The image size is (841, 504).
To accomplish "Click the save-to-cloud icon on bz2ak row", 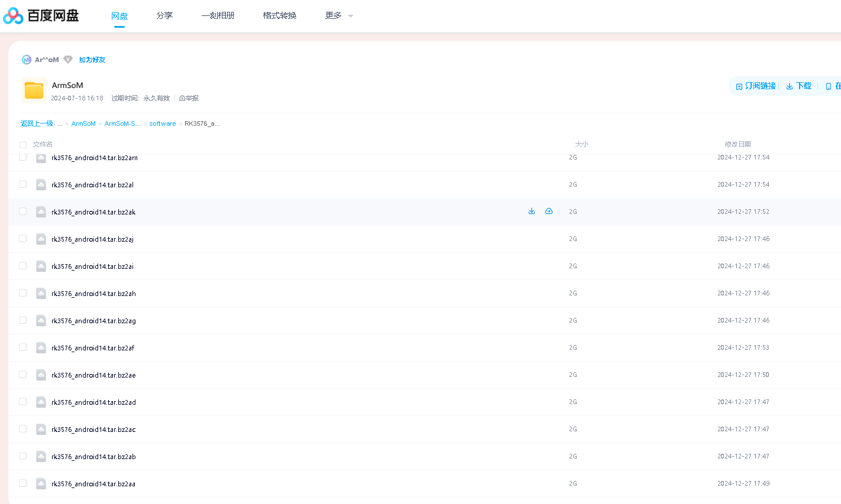I will click(x=549, y=211).
